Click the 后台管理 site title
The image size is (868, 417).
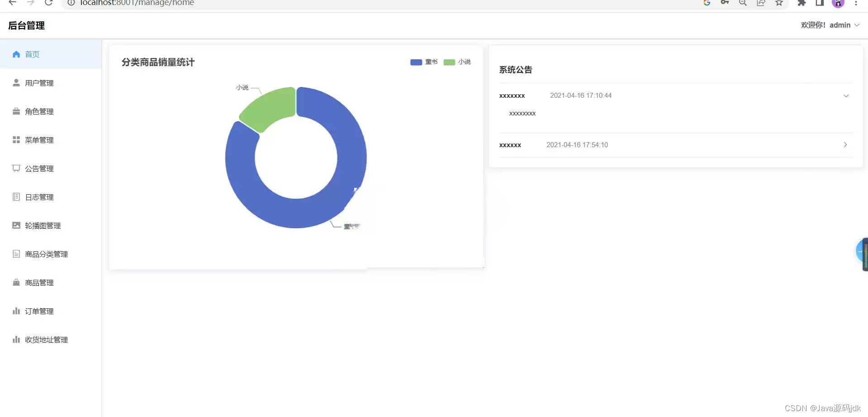pyautogui.click(x=26, y=26)
